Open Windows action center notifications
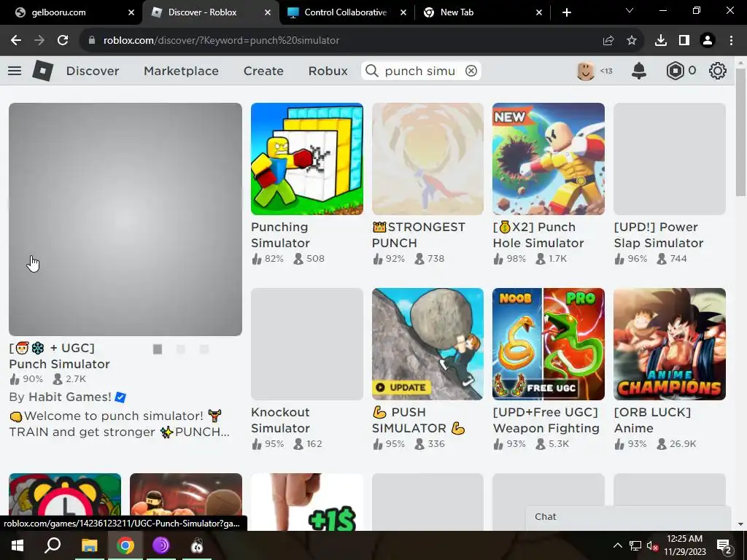The width and height of the screenshot is (747, 560). coord(724,546)
